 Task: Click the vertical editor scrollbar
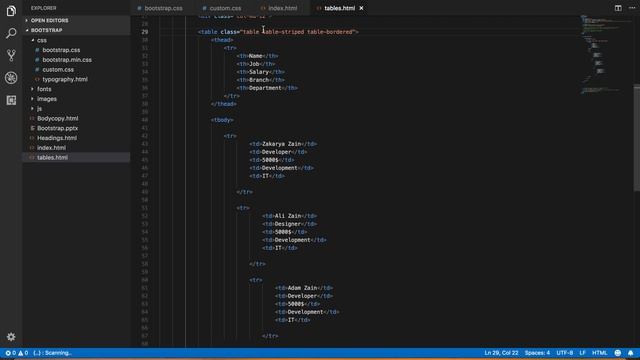click(x=636, y=138)
